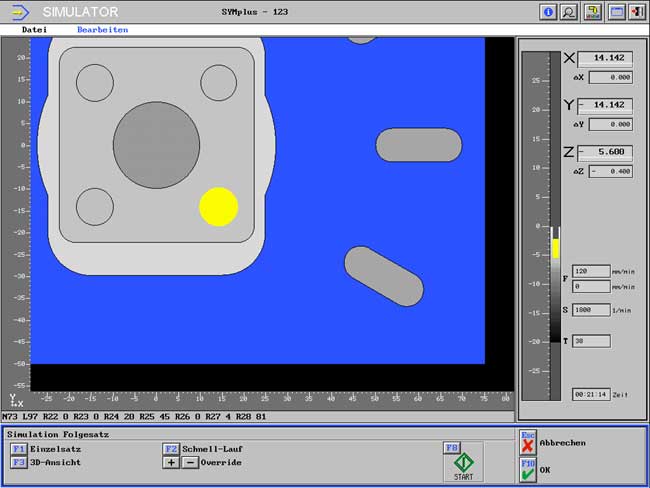The image size is (650, 488).
Task: Increase Override with plus button
Action: (171, 462)
